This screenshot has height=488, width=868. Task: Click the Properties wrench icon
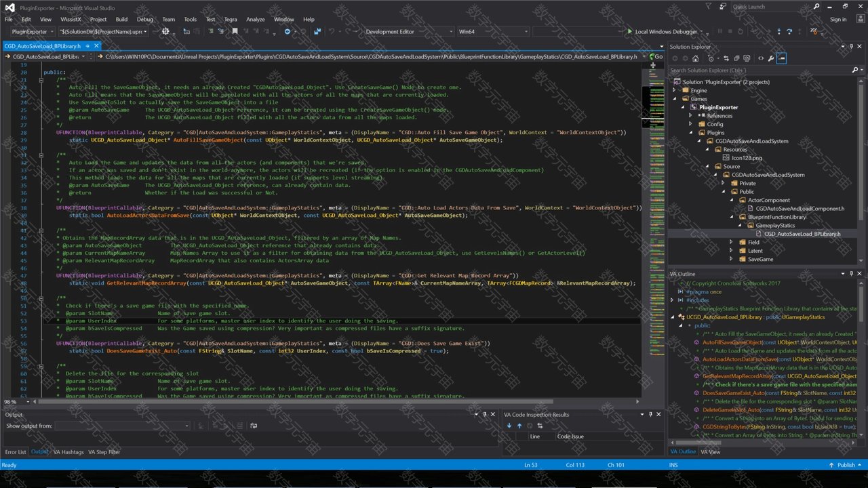771,58
